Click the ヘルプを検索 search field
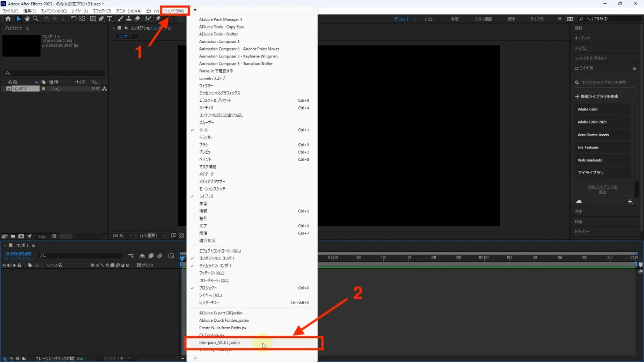 (610, 19)
